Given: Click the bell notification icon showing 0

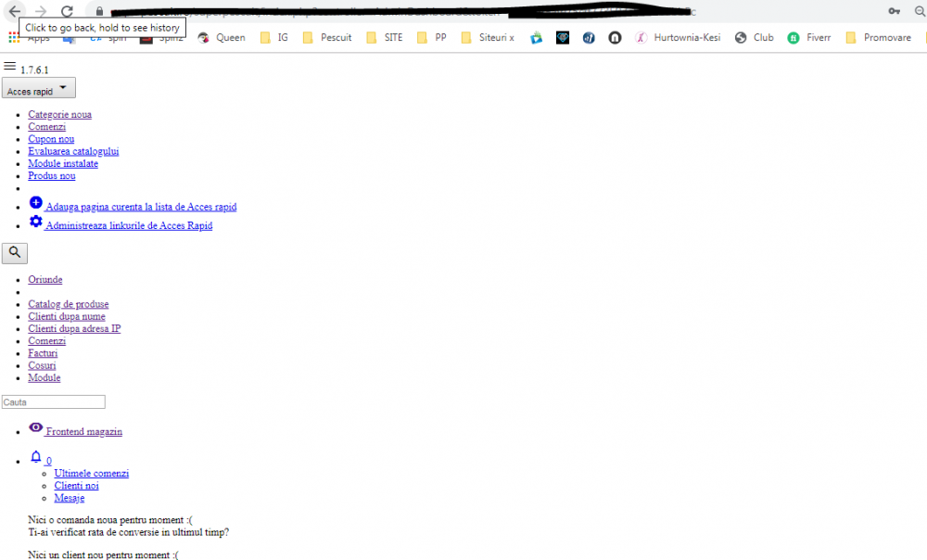Looking at the screenshot, I should tap(37, 457).
